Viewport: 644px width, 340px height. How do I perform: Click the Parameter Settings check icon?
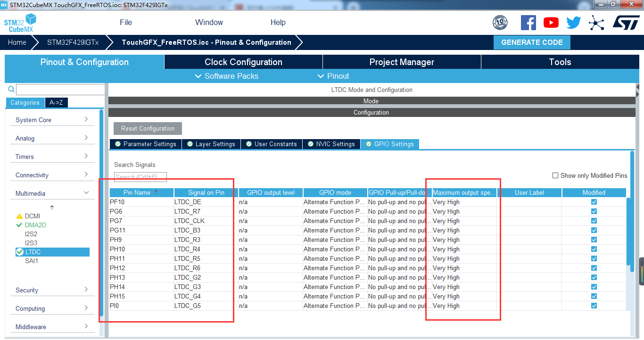pos(118,144)
